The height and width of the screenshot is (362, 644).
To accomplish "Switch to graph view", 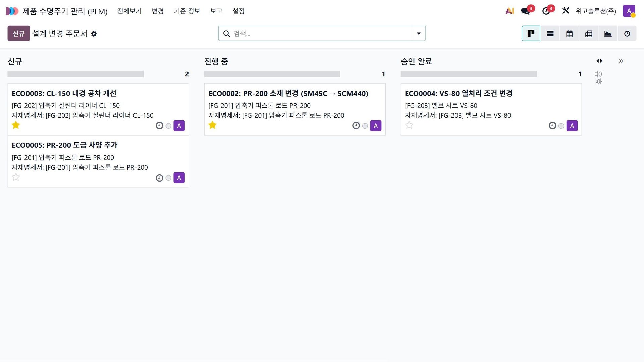I will [x=607, y=34].
